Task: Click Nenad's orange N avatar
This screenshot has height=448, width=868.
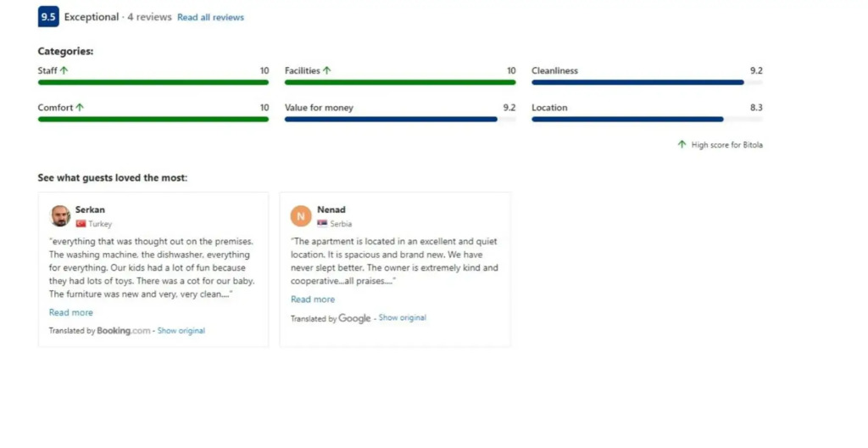Action: pyautogui.click(x=301, y=216)
